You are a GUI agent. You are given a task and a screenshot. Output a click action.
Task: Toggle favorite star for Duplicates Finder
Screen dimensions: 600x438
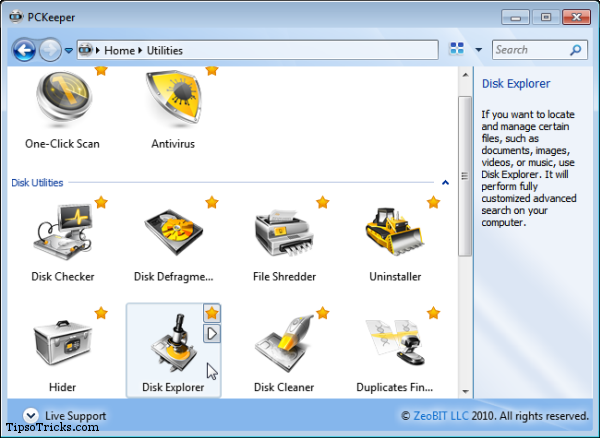433,313
